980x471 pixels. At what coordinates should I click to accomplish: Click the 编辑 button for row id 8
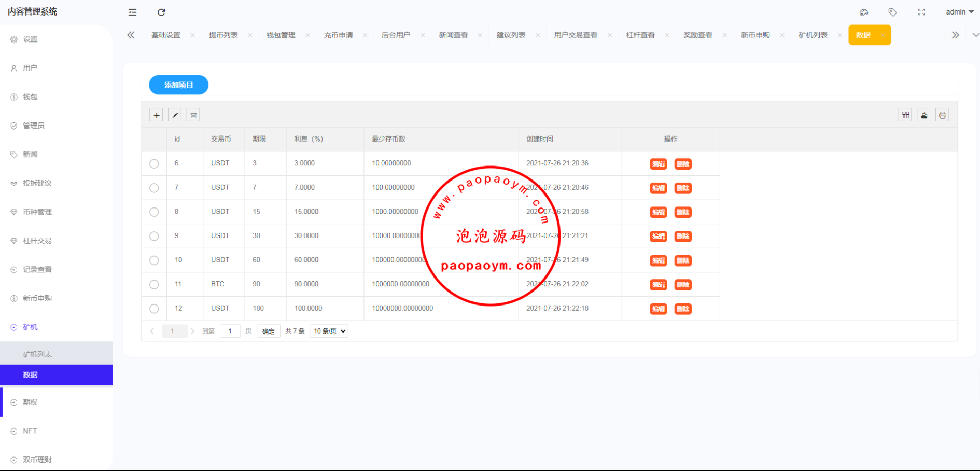point(658,212)
